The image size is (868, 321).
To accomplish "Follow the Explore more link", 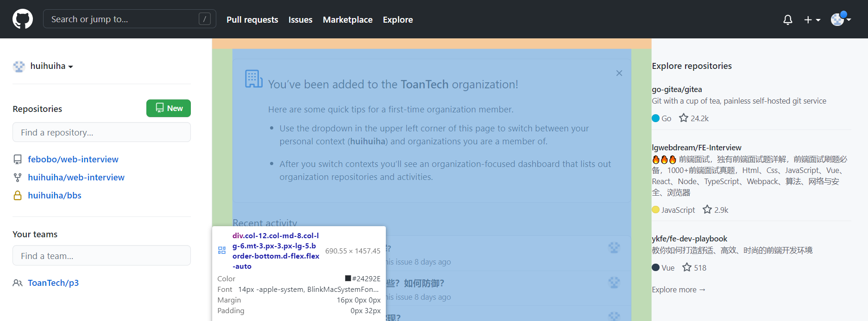I will coord(678,290).
